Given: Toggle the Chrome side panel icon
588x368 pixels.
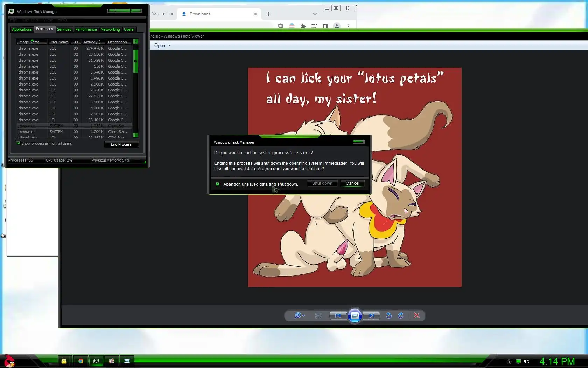Looking at the screenshot, I should pos(325,26).
